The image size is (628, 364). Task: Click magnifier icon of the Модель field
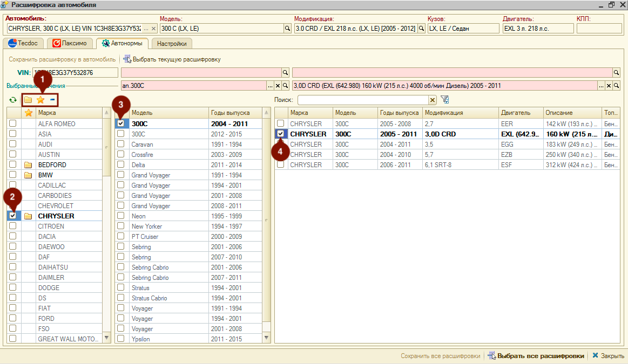point(287,29)
